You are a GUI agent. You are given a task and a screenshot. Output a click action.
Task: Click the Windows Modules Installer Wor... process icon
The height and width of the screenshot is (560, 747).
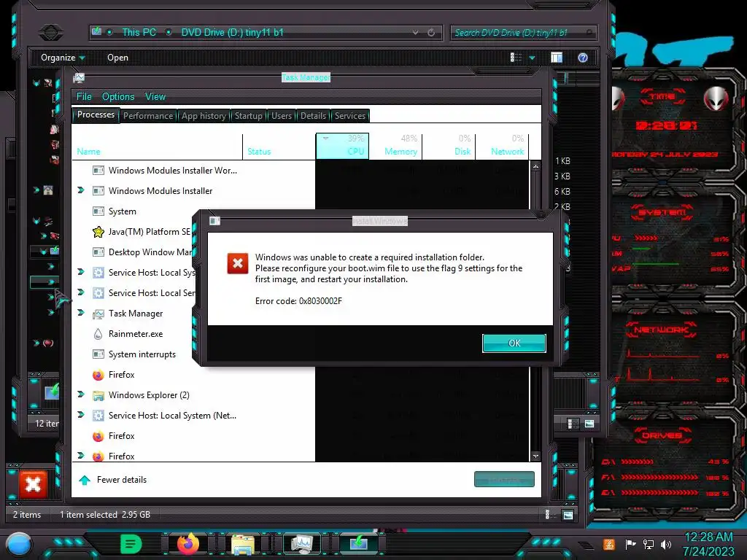(98, 171)
